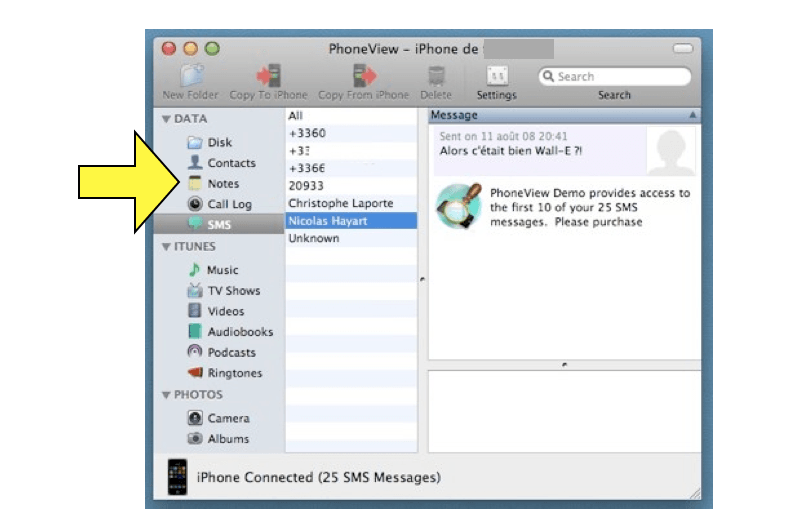
Task: Select the Audiobooks book icon
Action: coord(195,331)
